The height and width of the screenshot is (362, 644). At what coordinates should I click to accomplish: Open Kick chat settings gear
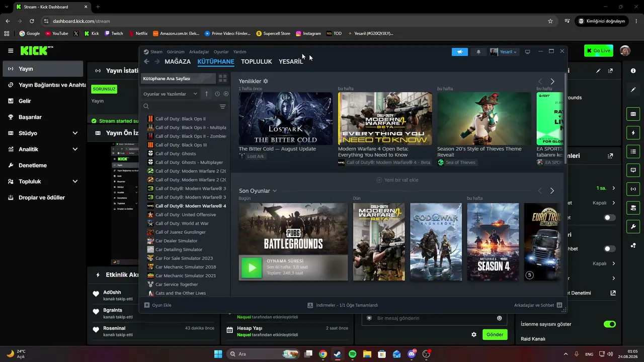[x=473, y=335]
